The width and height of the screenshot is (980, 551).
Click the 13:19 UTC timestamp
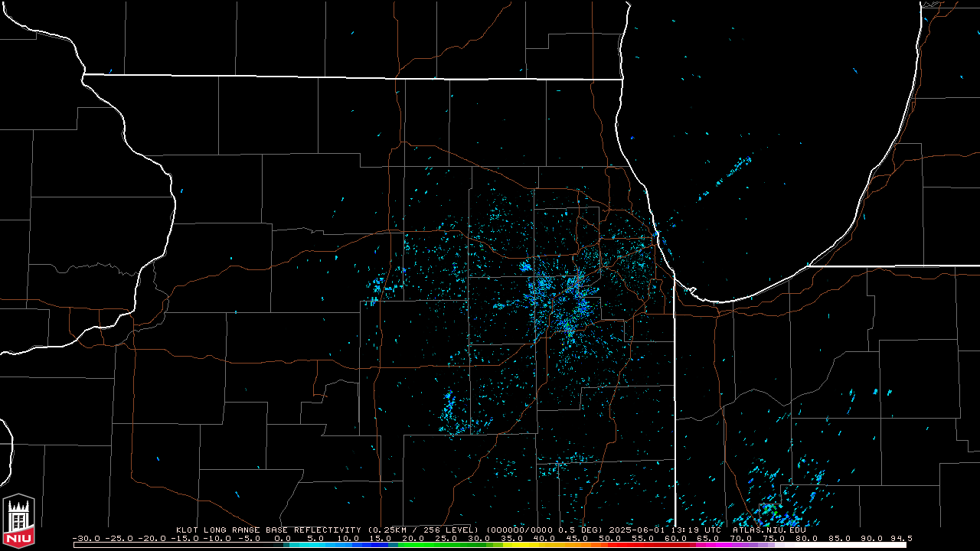point(696,530)
